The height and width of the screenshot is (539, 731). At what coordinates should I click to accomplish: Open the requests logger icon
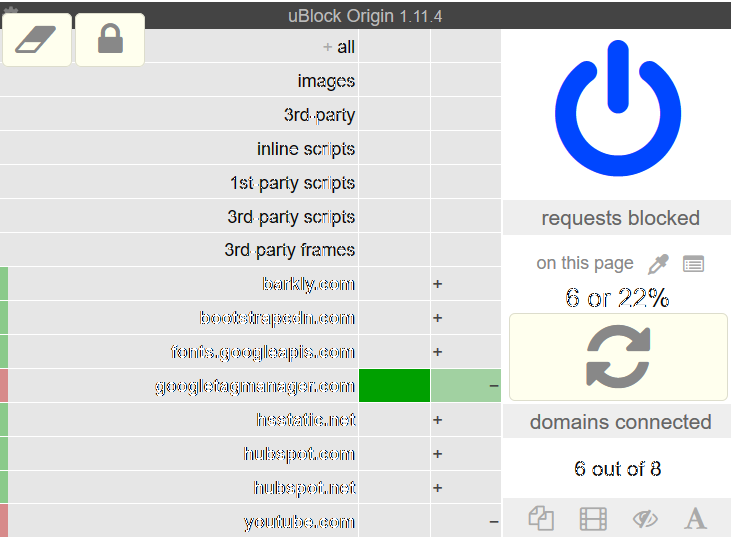pyautogui.click(x=693, y=264)
